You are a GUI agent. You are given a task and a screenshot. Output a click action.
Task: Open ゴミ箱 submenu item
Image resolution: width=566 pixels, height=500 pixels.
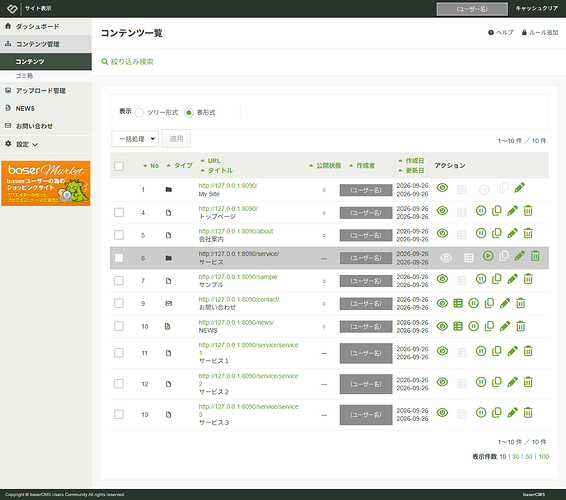pyautogui.click(x=24, y=76)
